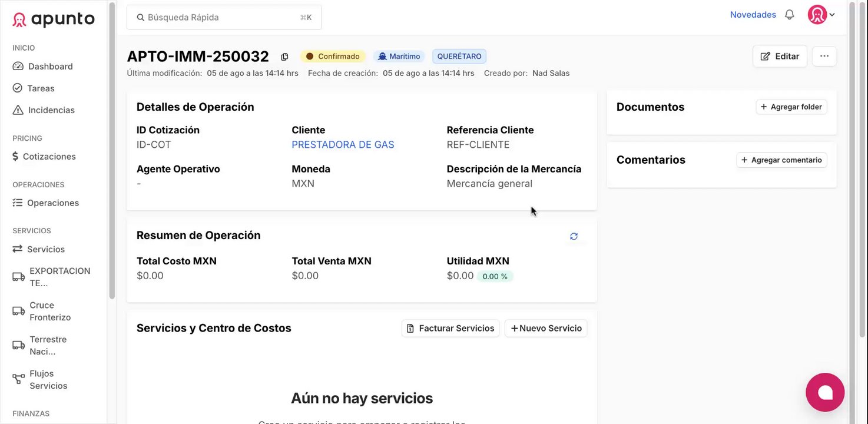The image size is (868, 424).
Task: Open the three-dots more options menu
Action: 824,56
